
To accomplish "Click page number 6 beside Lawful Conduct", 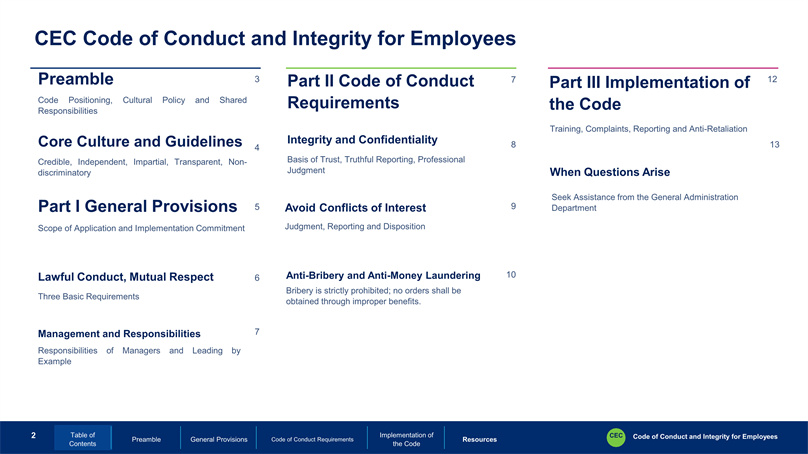I will (x=257, y=278).
